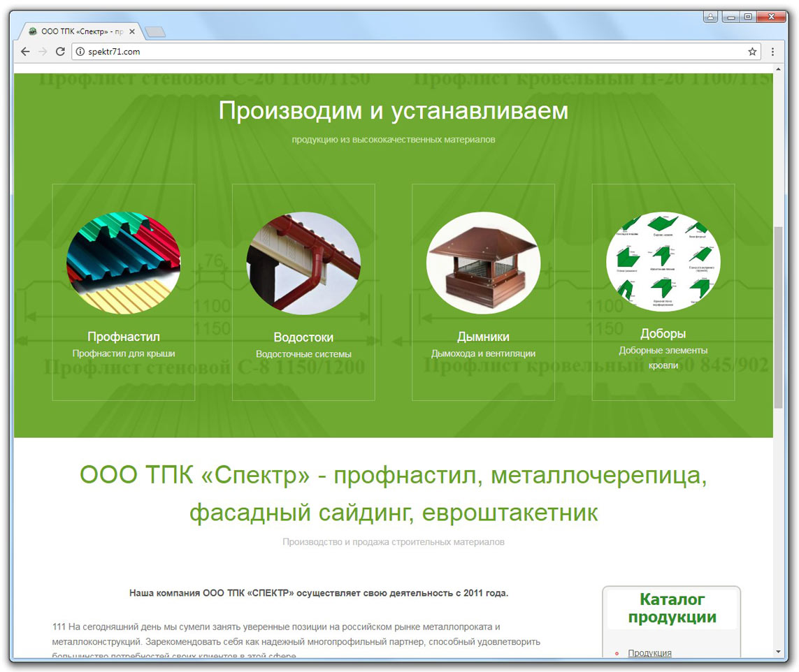This screenshot has width=799, height=672.
Task: Maximize the browser window
Action: point(747,17)
